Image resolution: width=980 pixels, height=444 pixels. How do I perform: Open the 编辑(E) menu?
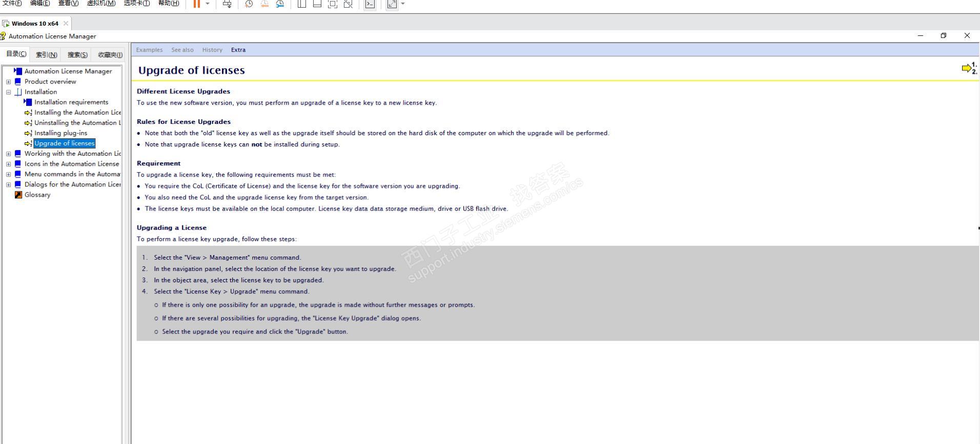(x=40, y=3)
